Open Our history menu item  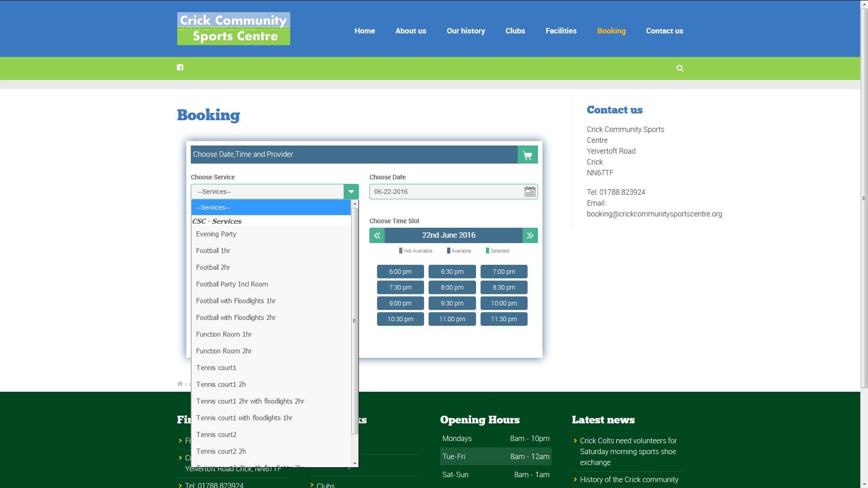point(466,31)
